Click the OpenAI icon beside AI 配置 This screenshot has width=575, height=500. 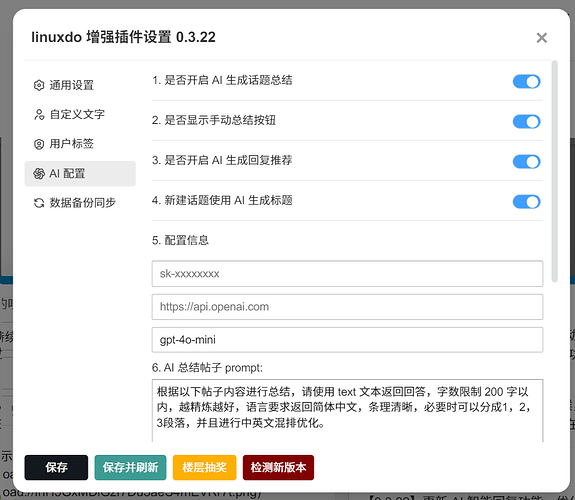[39, 174]
